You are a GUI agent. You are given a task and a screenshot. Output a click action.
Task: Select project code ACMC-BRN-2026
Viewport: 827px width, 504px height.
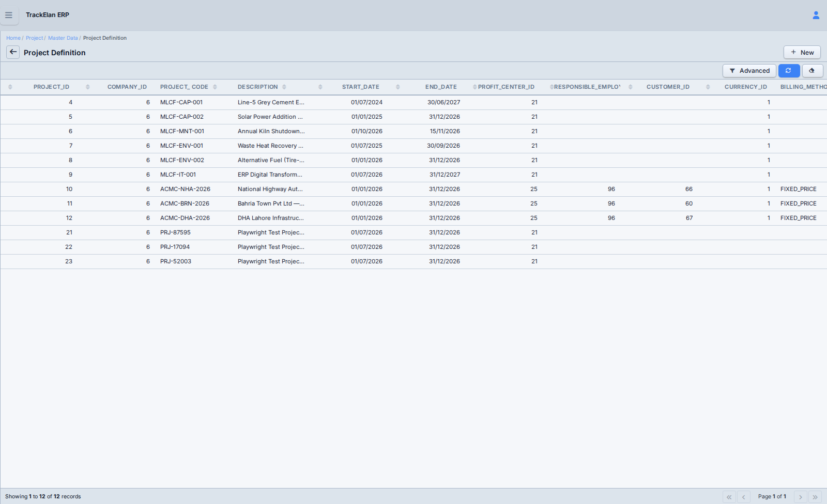[185, 203]
